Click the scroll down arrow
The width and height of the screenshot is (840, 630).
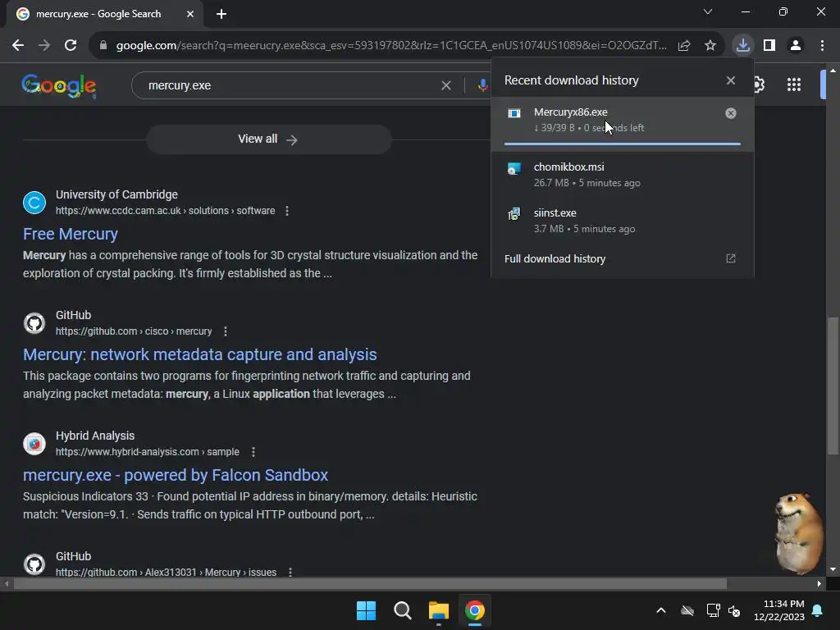click(833, 569)
